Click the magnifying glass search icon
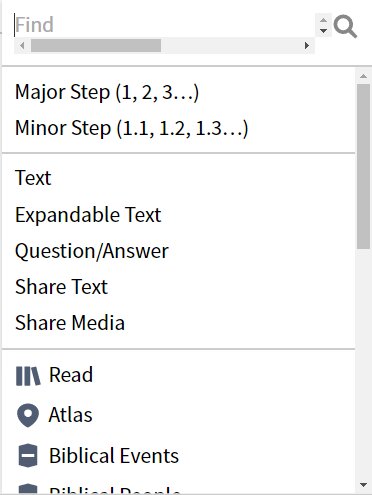The width and height of the screenshot is (372, 495). coord(345,26)
